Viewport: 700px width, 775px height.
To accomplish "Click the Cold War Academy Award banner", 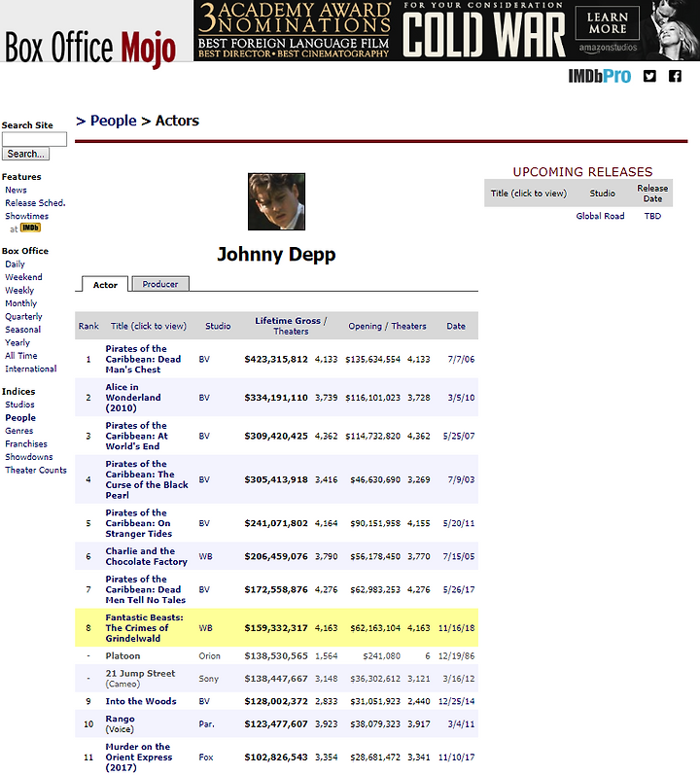I will (446, 31).
